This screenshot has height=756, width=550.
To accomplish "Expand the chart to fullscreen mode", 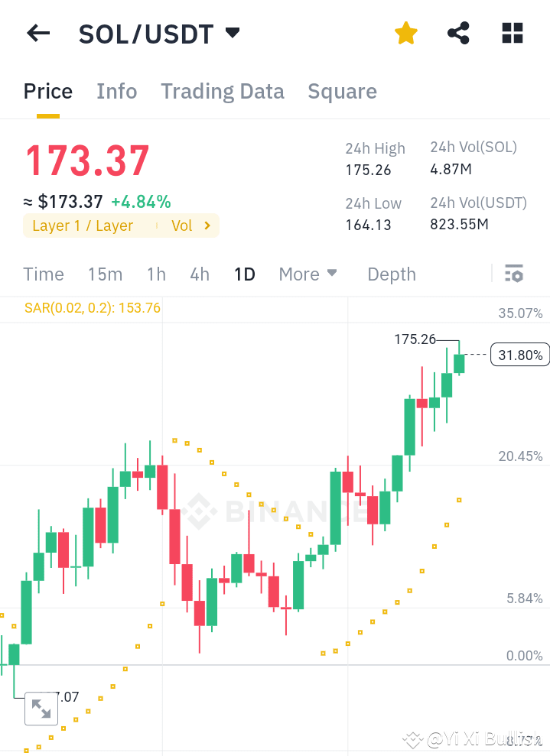I will point(41,709).
